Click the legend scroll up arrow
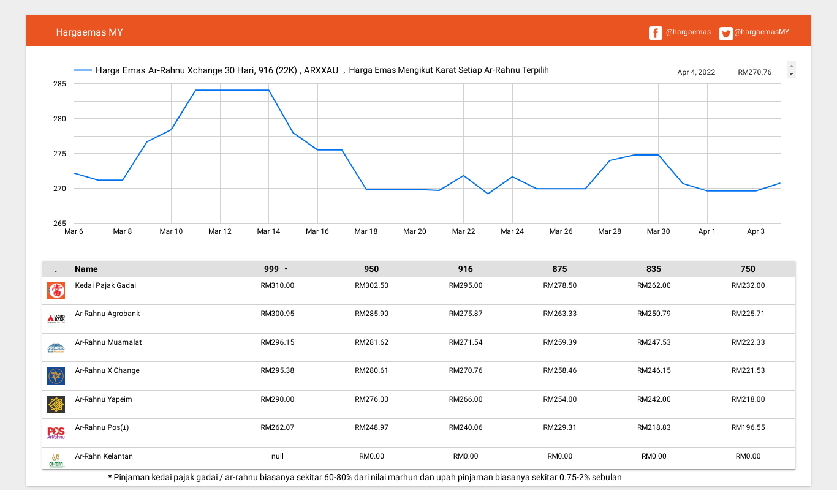The image size is (837, 504). (791, 66)
